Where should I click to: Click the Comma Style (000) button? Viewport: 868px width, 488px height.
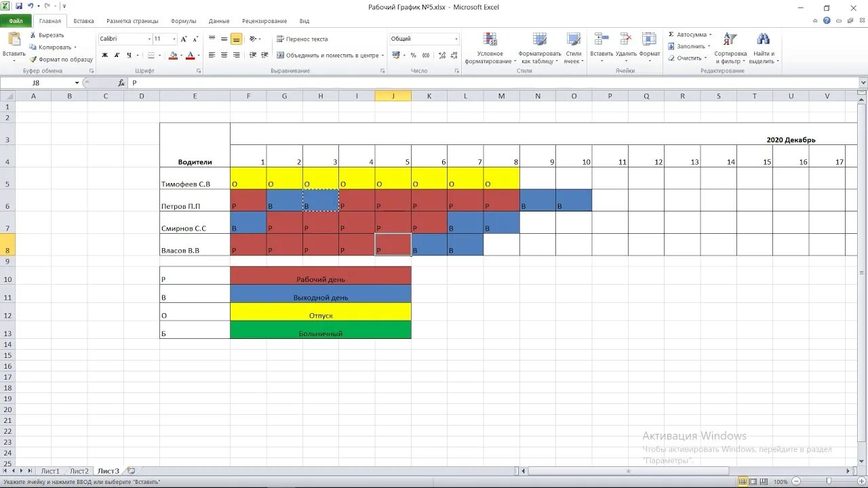(x=425, y=56)
